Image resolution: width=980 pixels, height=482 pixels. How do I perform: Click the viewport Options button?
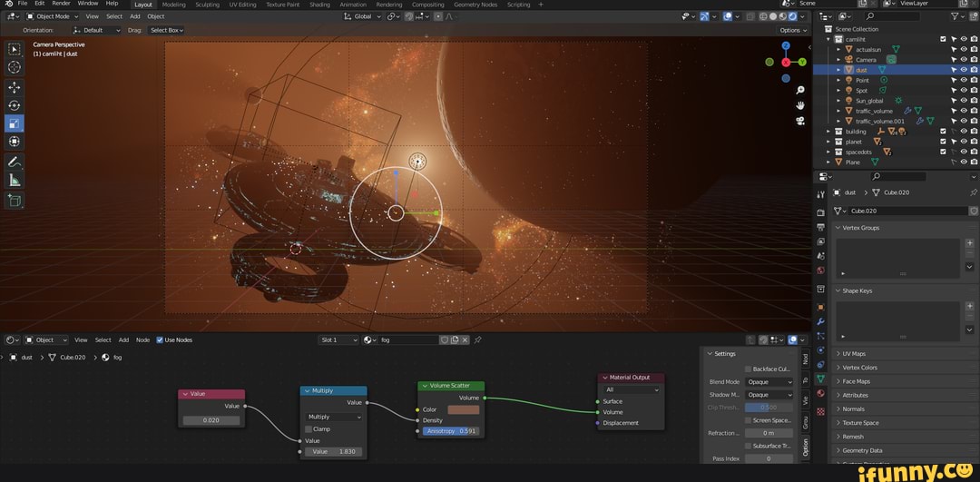pos(792,30)
